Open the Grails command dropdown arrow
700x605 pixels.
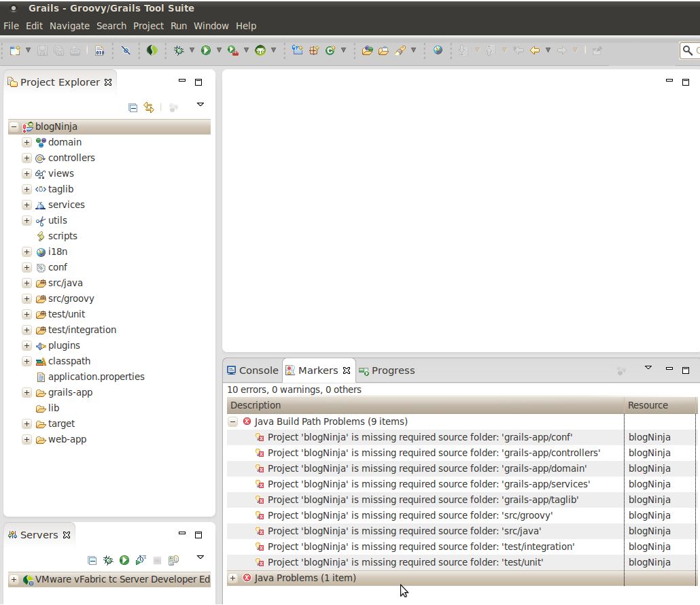pos(274,50)
